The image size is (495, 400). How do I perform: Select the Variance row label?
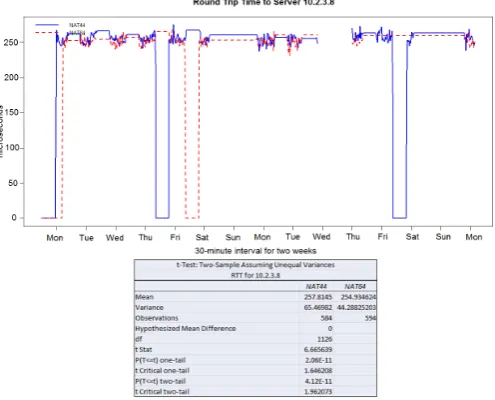pyautogui.click(x=149, y=307)
